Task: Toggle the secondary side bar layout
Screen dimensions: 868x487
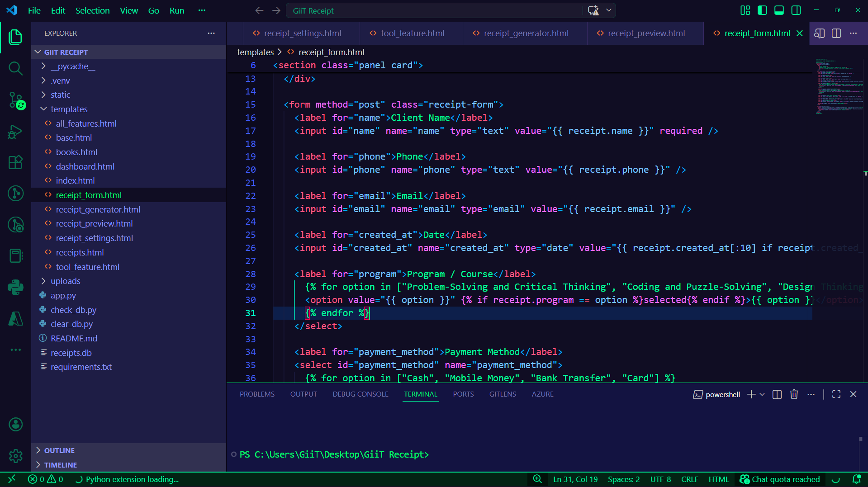Action: tap(796, 10)
